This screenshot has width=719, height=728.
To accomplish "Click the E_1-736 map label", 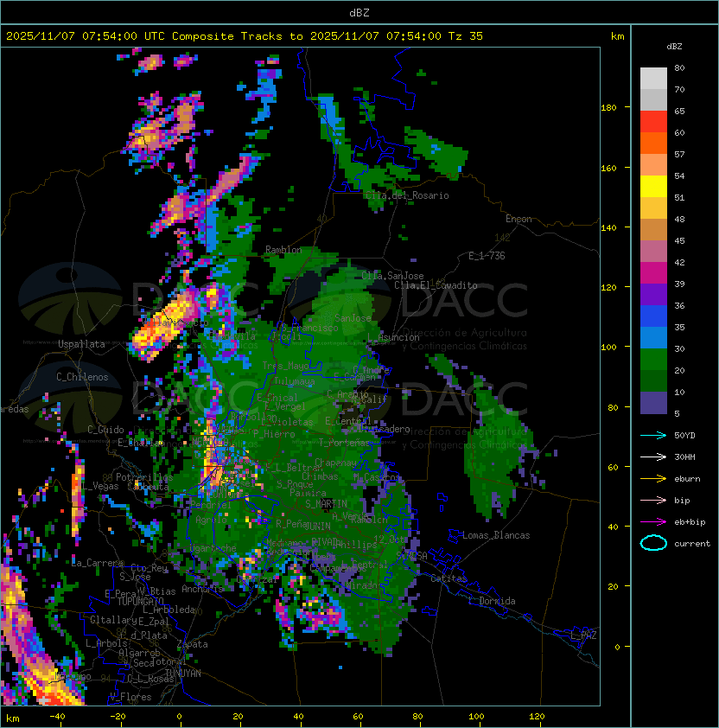I will [487, 256].
